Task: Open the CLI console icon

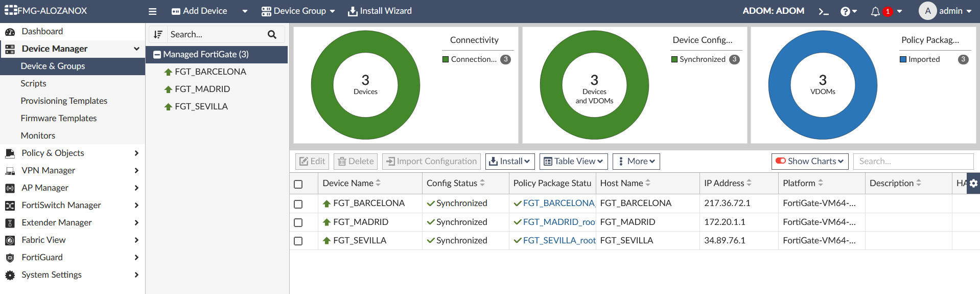Action: click(823, 11)
